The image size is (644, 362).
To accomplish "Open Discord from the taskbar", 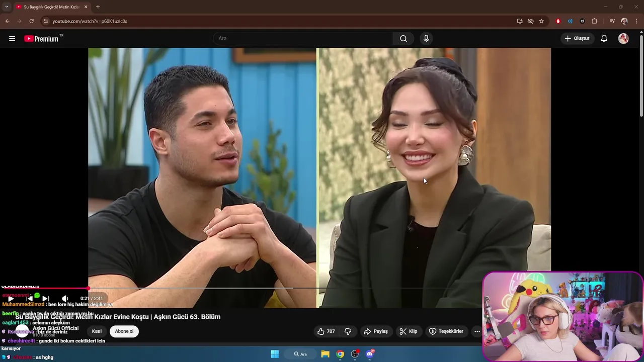I will (370, 354).
